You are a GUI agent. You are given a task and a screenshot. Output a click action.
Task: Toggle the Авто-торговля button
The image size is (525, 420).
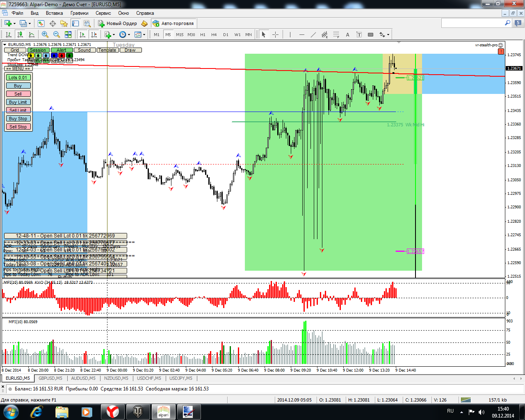(173, 23)
